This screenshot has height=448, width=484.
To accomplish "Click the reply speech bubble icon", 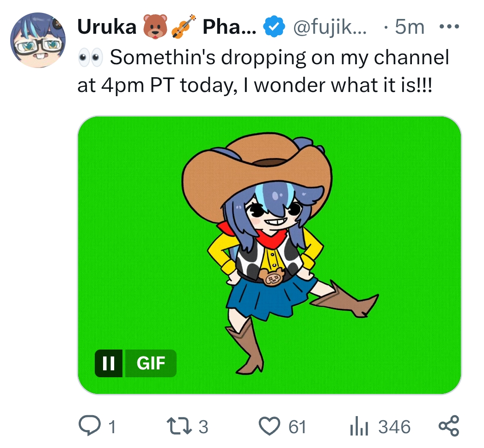I will coord(90,426).
